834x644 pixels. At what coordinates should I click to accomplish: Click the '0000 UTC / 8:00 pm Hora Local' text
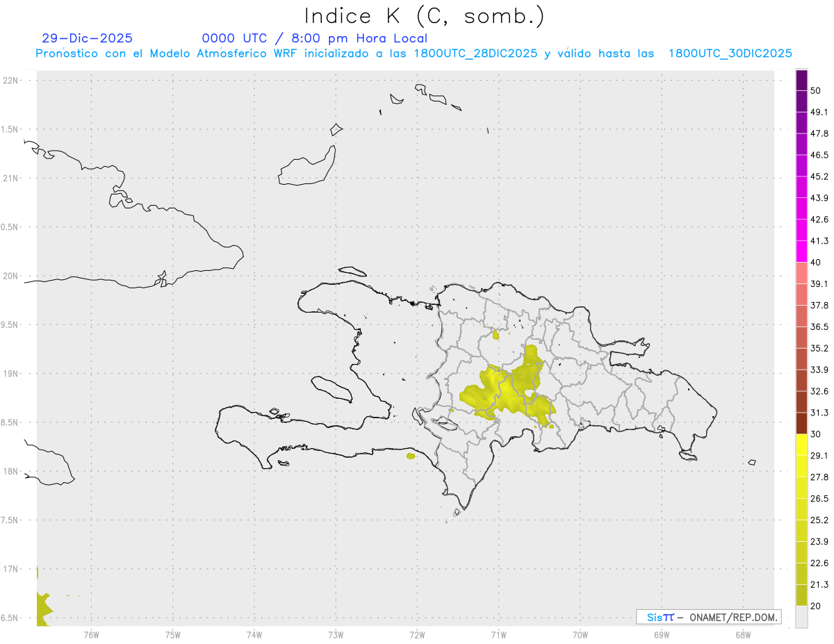[x=315, y=38]
